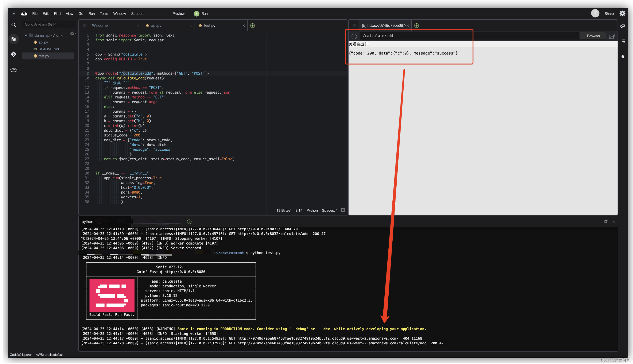This screenshot has width=633, height=364.
Task: Open the Source Control git icon
Action: coord(13,54)
